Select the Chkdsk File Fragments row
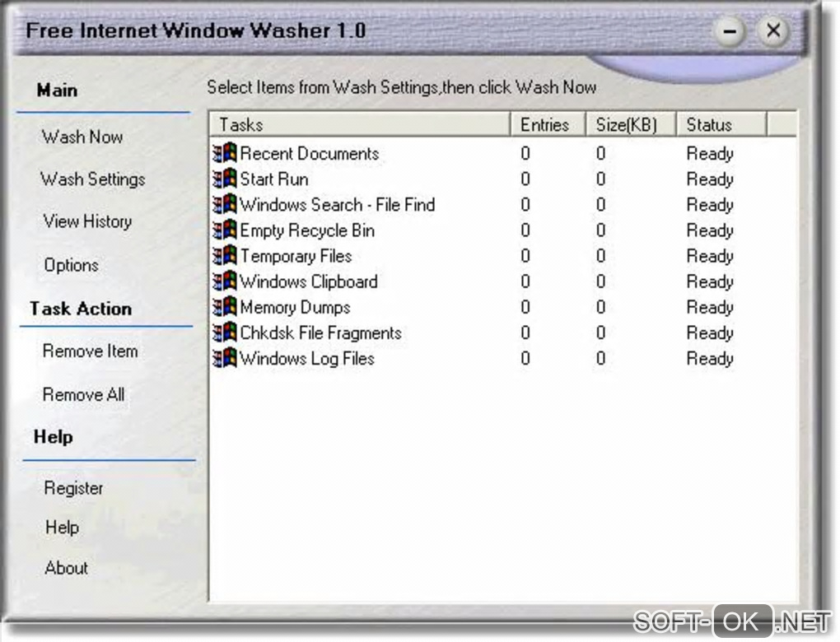The height and width of the screenshot is (642, 840). (x=502, y=333)
